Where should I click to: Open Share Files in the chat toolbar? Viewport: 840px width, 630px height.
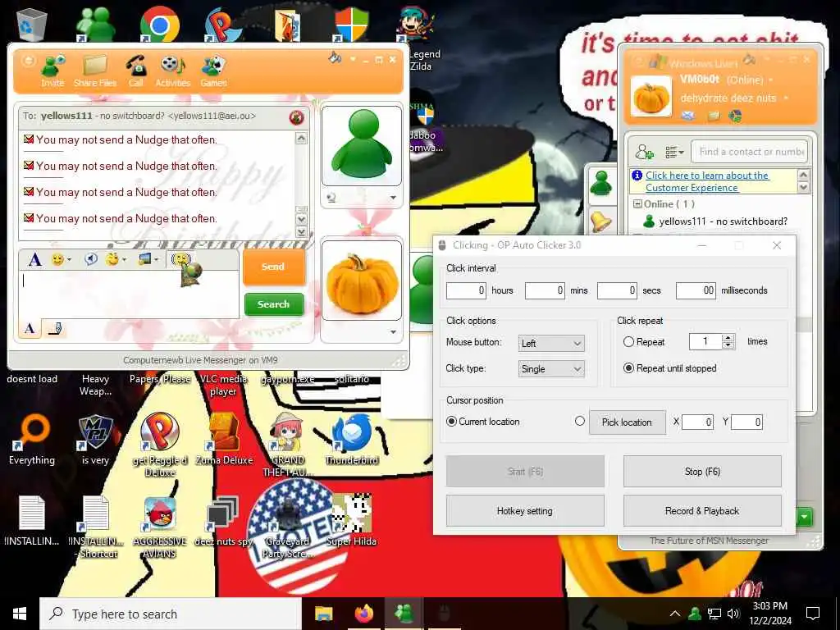coord(95,71)
